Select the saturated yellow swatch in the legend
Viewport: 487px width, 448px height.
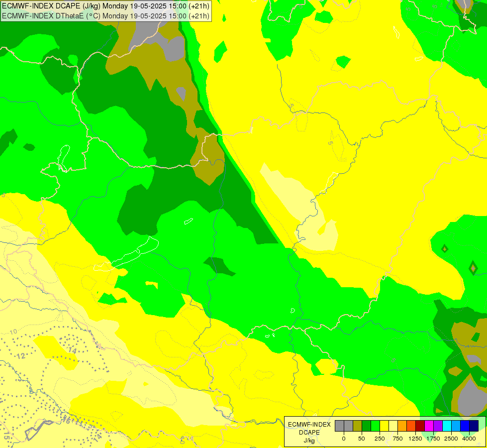pos(384,426)
